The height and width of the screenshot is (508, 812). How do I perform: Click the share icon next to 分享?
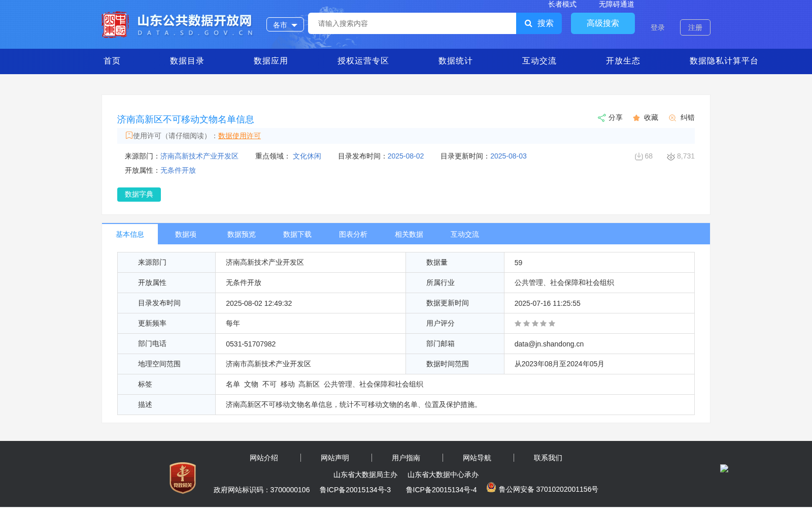pyautogui.click(x=602, y=118)
